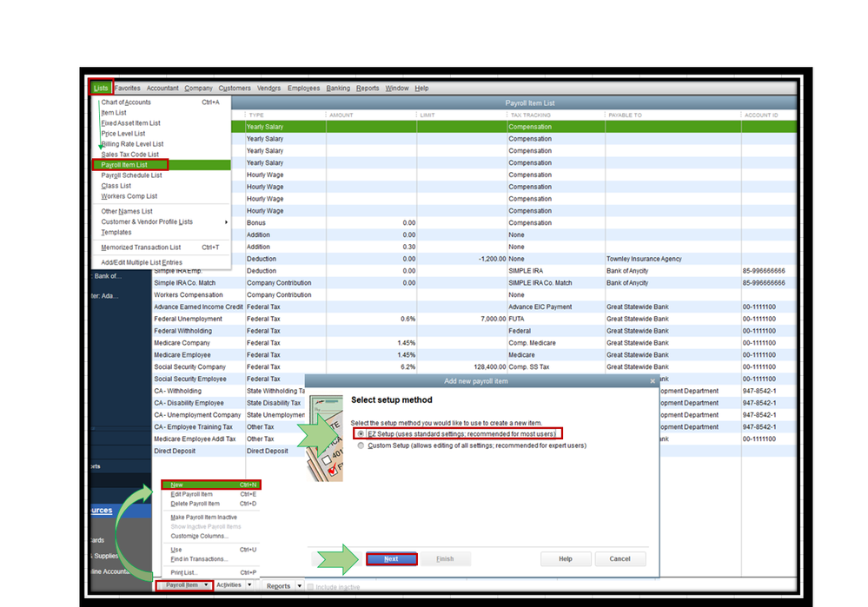This screenshot has width=868, height=607.
Task: Open the Customers menu
Action: (x=235, y=88)
